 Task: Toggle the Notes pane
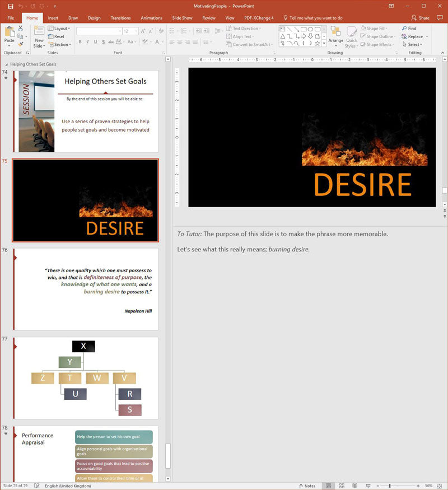[307, 486]
